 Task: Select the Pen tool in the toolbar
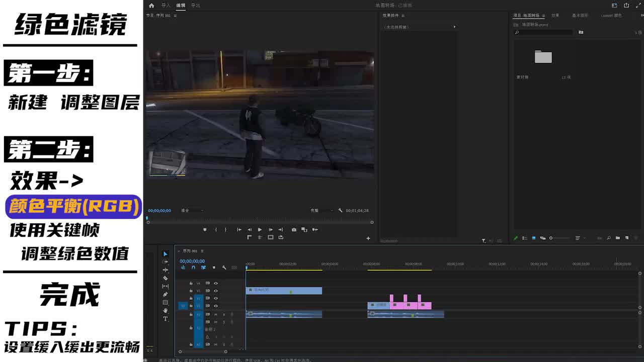point(165,294)
